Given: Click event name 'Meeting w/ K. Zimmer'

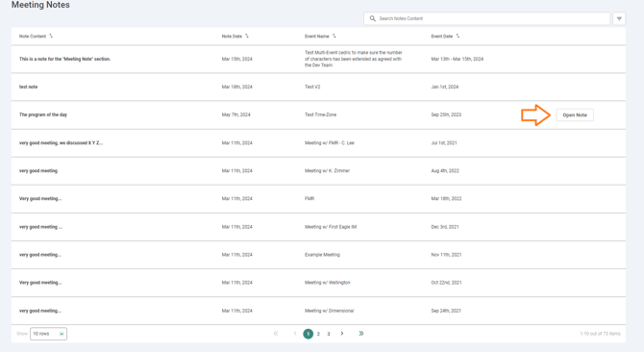Looking at the screenshot, I should click(328, 170).
